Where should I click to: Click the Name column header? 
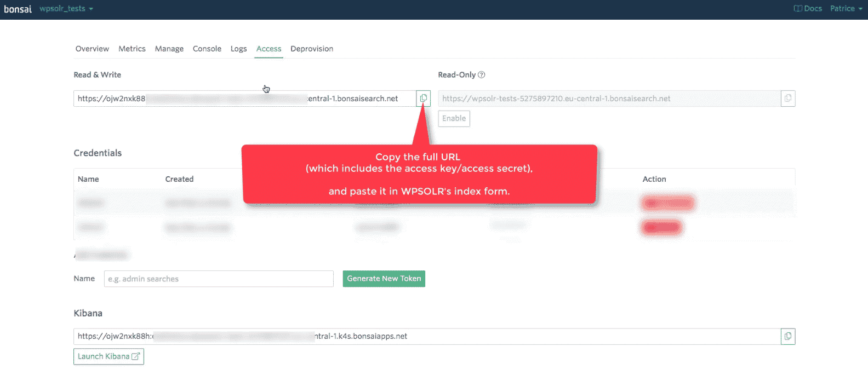[x=88, y=179]
